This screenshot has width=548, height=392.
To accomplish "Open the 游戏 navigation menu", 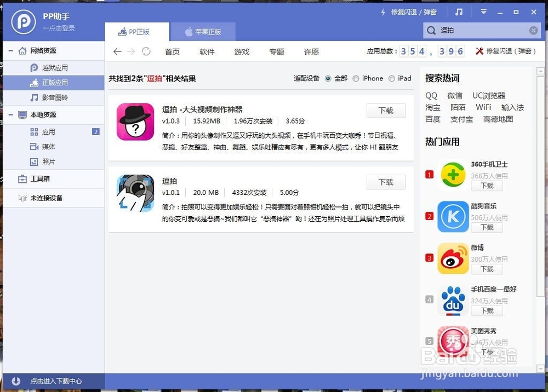I will pos(241,51).
